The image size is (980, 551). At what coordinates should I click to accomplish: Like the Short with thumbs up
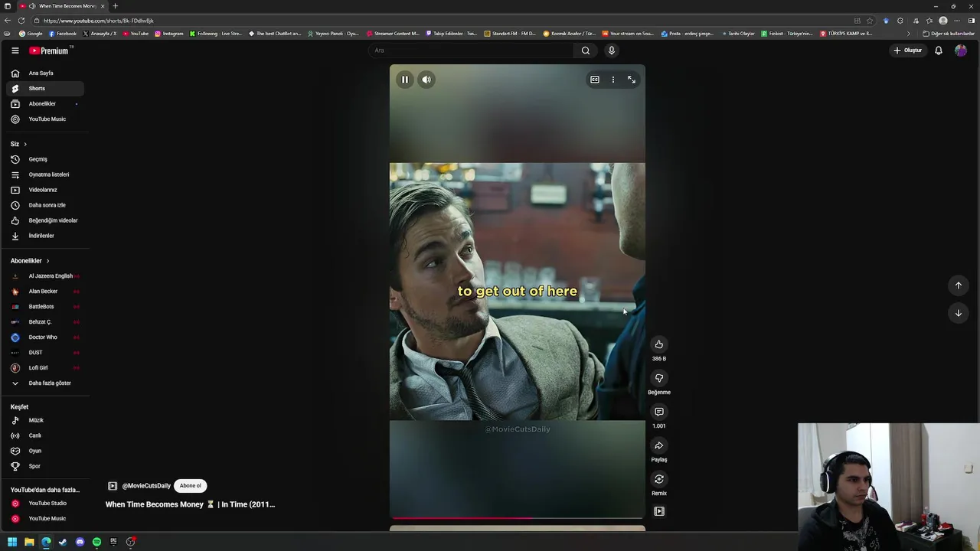coord(659,344)
